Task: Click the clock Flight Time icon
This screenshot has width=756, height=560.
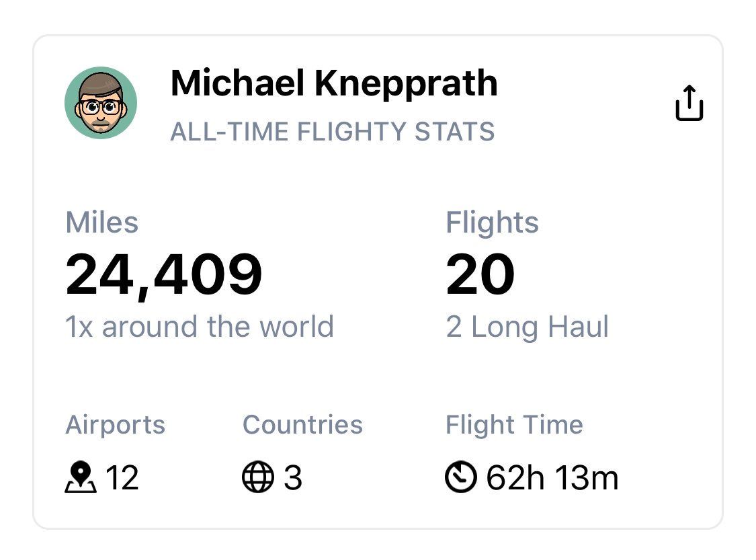Action: pyautogui.click(x=461, y=477)
